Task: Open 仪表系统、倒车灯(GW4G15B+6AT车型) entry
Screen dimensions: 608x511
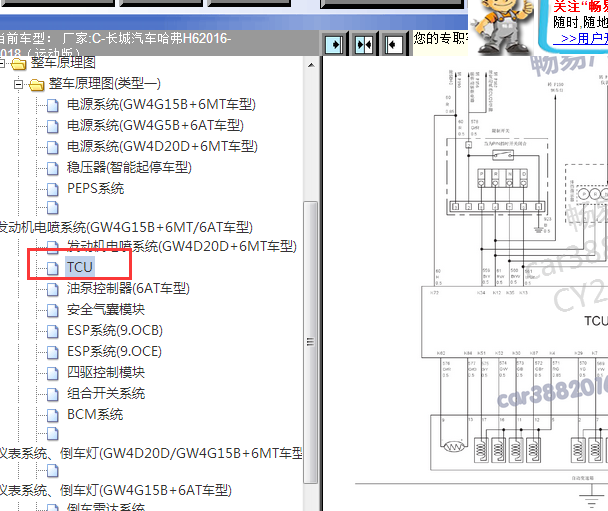Action: click(115, 490)
